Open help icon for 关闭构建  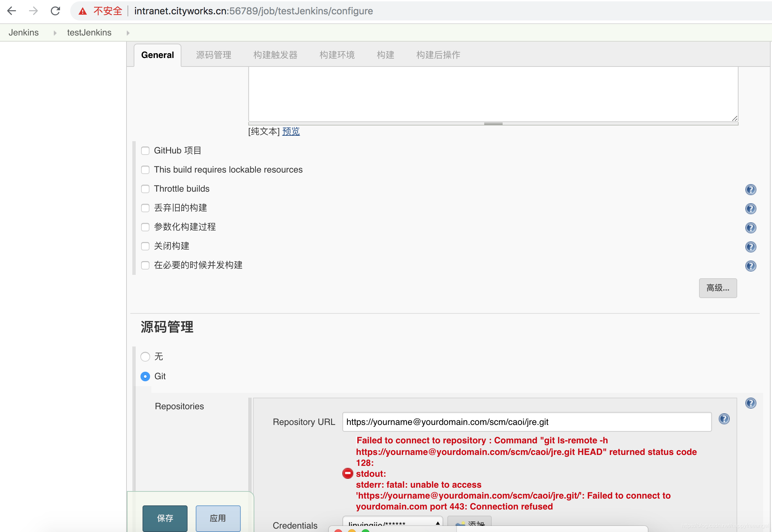751,247
